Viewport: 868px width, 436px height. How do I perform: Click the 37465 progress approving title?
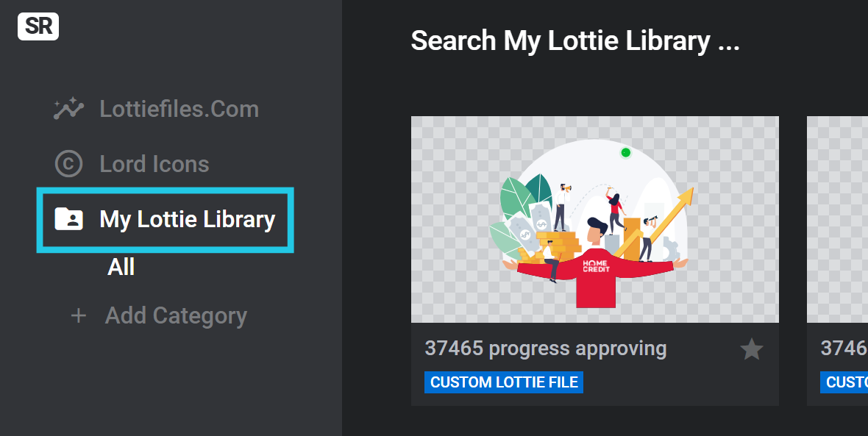(x=545, y=349)
